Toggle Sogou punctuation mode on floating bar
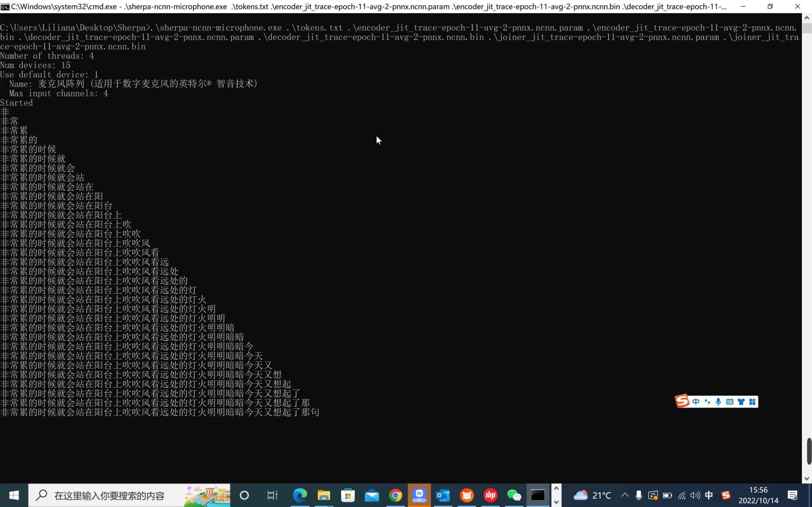This screenshot has height=507, width=812. (x=707, y=402)
